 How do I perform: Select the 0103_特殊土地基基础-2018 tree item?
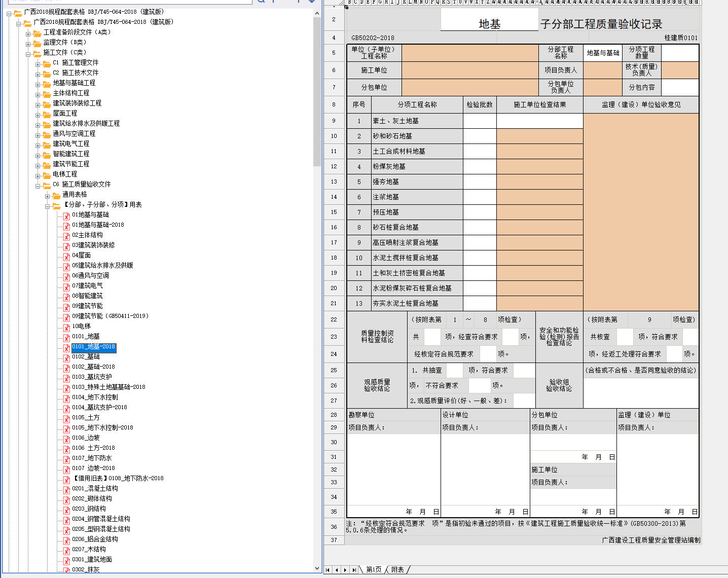point(108,387)
